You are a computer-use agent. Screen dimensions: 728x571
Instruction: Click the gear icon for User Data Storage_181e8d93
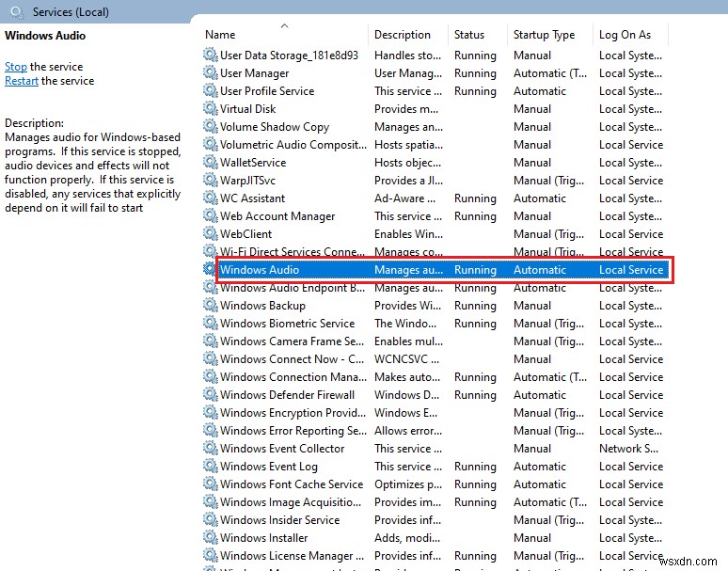tap(211, 55)
